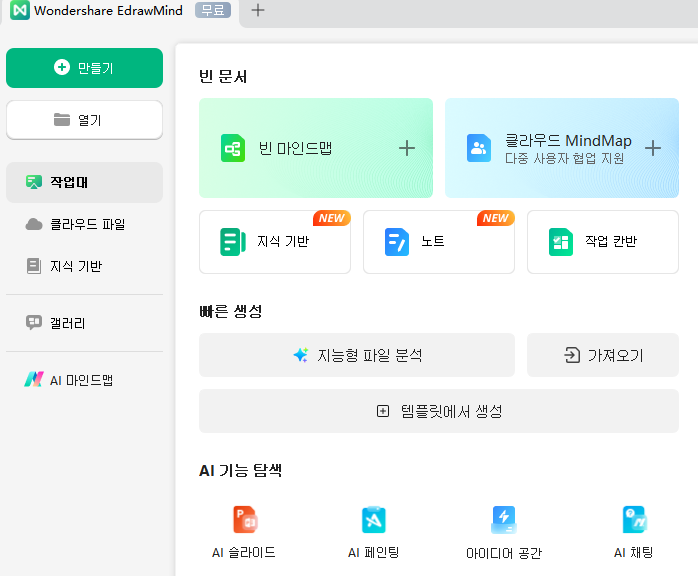Open AI 마인드맵 sidebar icon

tap(34, 380)
